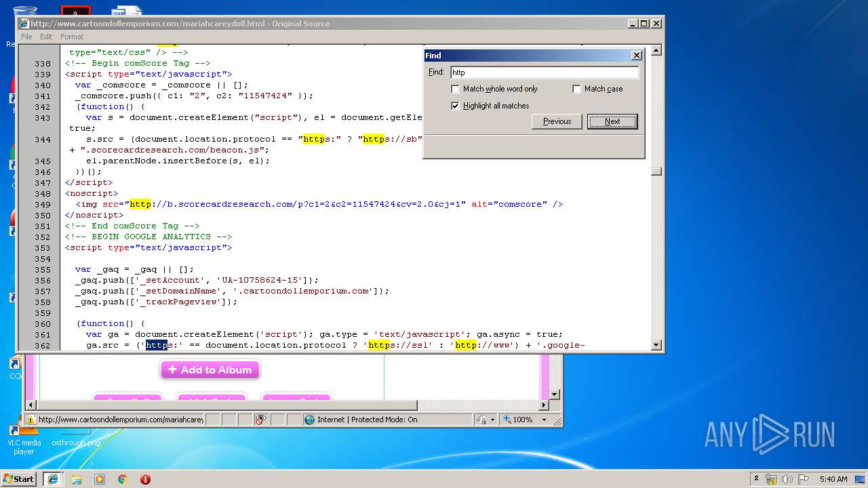The height and width of the screenshot is (488, 868).
Task: Click the BEGIN GOOGLE ANALYTICS comment line
Action: 149,237
